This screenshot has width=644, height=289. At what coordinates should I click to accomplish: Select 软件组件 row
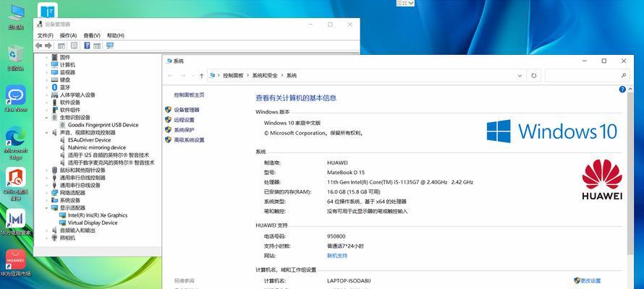pos(70,110)
